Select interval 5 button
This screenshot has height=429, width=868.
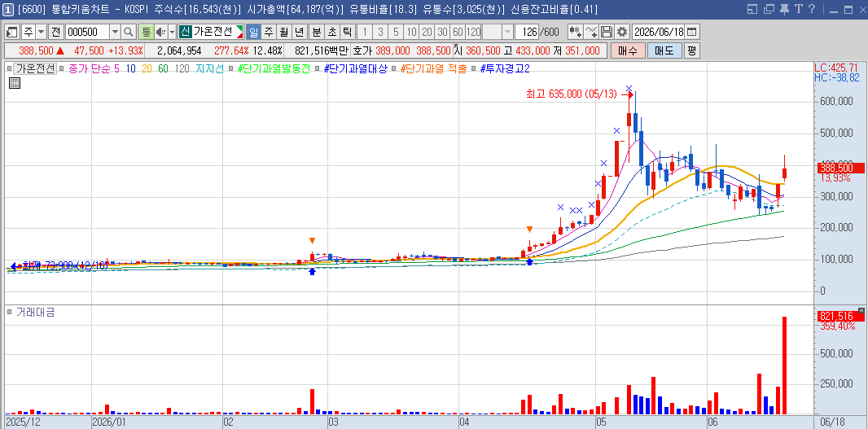[x=396, y=32]
